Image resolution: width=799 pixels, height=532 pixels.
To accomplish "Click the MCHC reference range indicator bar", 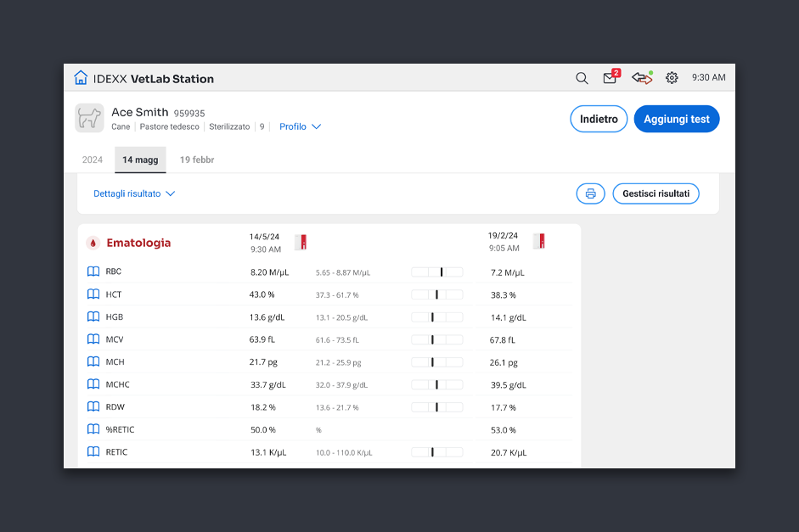I will 437,385.
